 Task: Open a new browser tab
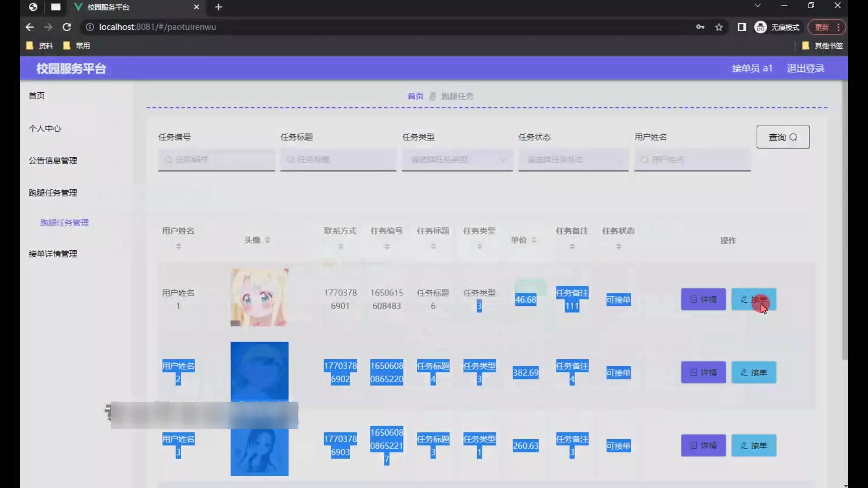click(218, 7)
